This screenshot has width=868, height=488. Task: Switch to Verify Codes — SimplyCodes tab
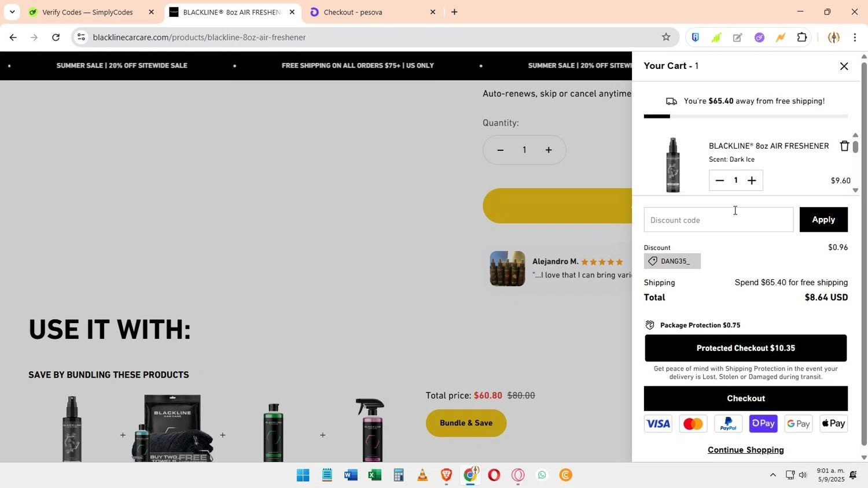(87, 12)
